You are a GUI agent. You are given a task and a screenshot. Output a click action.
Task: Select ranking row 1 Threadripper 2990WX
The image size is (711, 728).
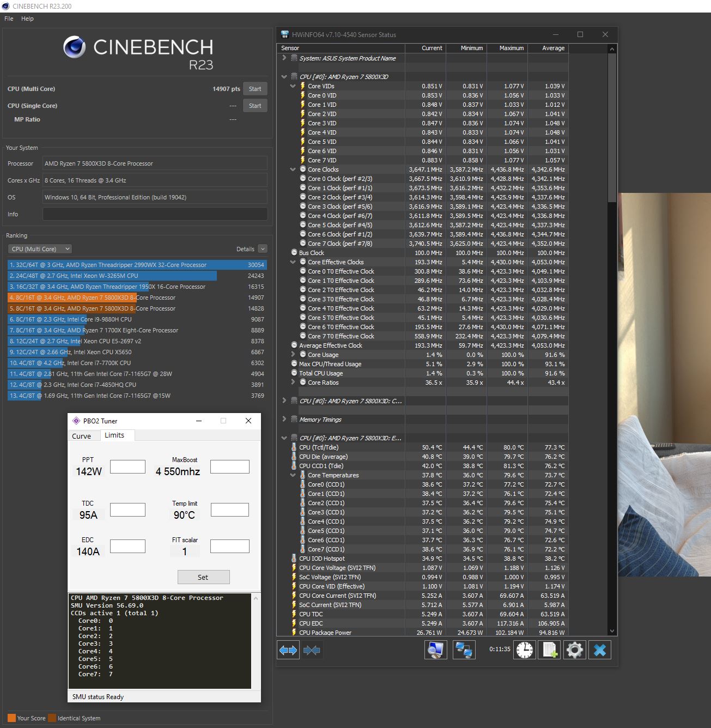coord(137,265)
